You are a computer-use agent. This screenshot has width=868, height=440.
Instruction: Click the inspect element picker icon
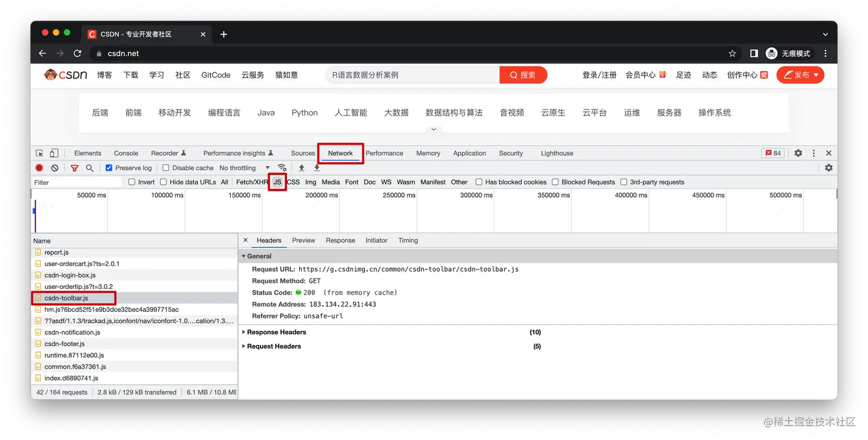click(40, 153)
